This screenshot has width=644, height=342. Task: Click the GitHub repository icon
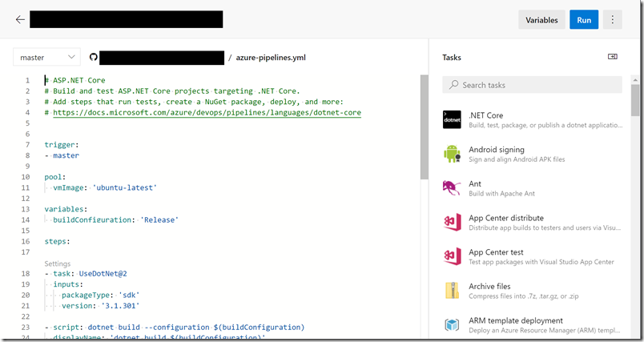[x=93, y=57]
